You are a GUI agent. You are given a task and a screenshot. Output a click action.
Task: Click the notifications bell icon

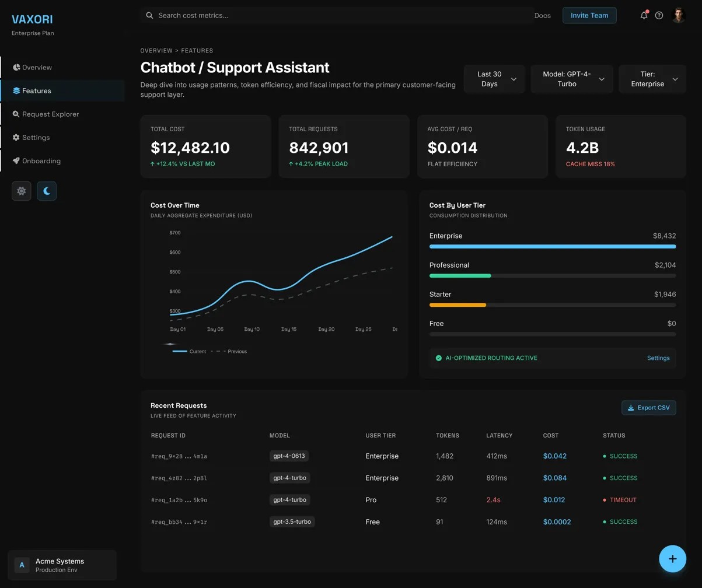coord(644,16)
